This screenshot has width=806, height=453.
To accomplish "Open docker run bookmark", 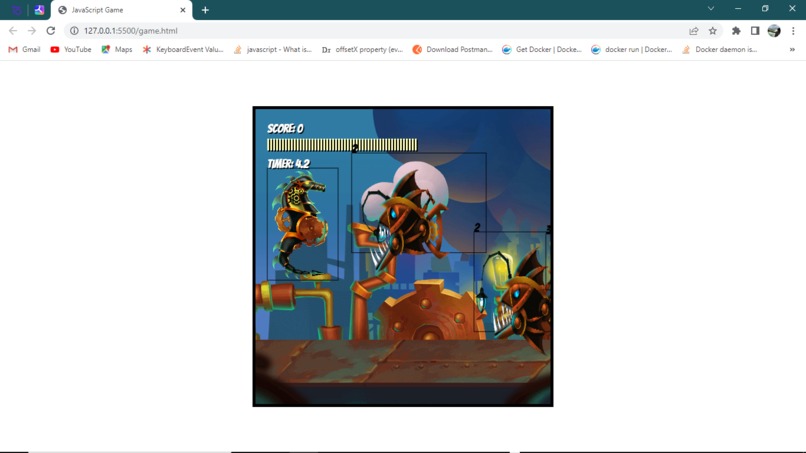I will (x=631, y=49).
